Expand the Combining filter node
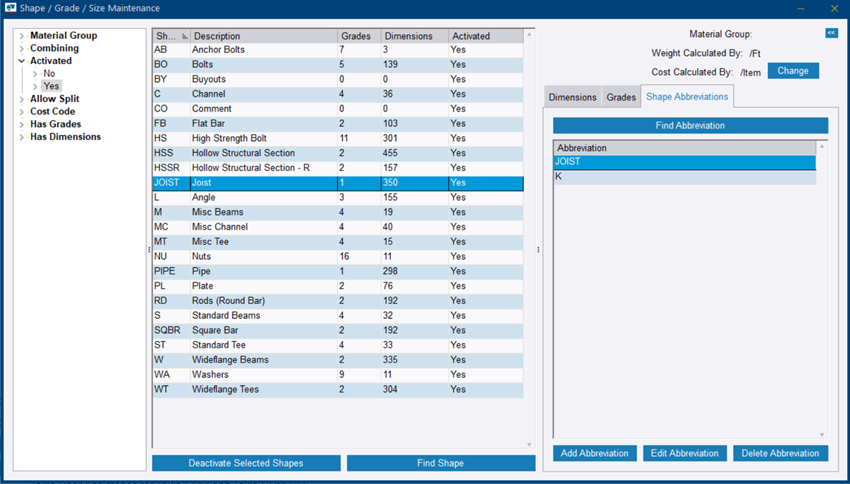 click(21, 48)
